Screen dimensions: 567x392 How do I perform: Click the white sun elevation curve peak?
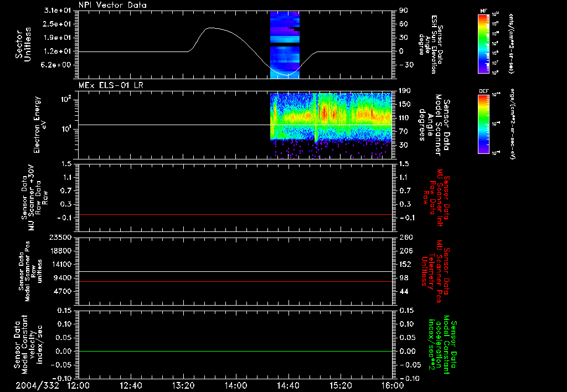(210, 28)
